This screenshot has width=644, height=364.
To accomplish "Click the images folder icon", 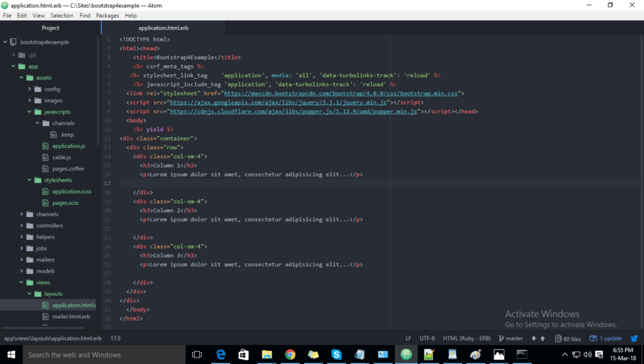I will click(x=38, y=100).
